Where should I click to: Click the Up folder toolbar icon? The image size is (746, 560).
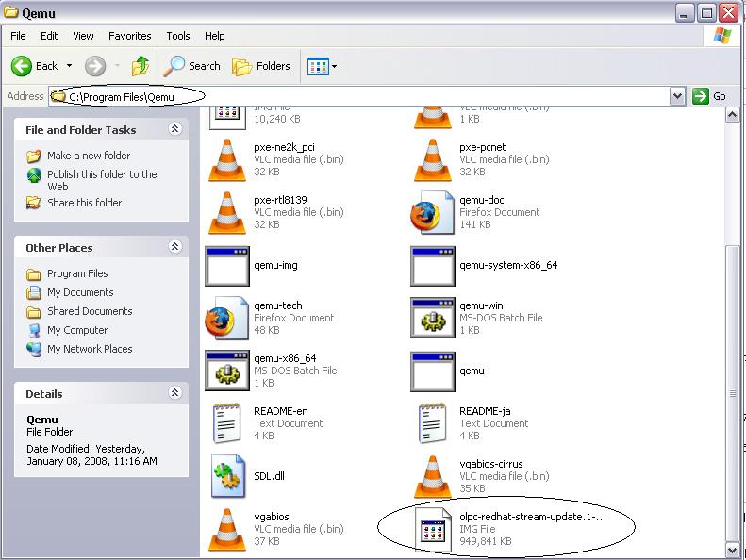coord(141,66)
